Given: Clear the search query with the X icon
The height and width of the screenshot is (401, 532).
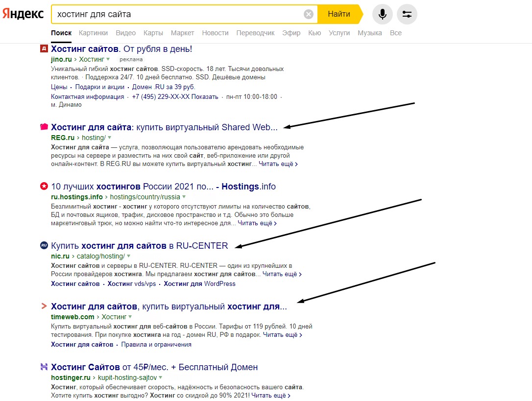Looking at the screenshot, I should click(x=308, y=14).
